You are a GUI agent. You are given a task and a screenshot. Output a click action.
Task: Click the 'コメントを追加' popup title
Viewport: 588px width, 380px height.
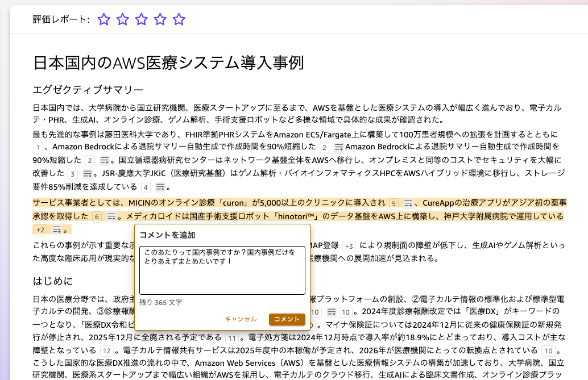(x=167, y=235)
